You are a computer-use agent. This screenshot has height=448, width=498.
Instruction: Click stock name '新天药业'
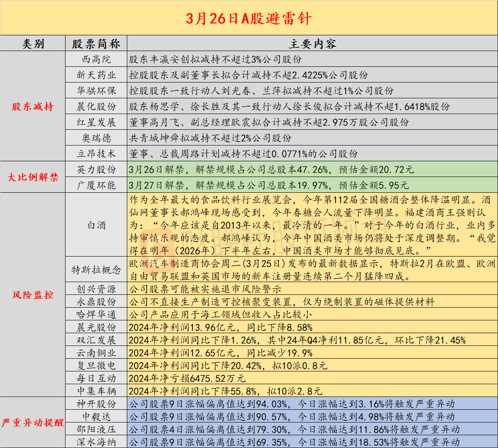(96, 75)
